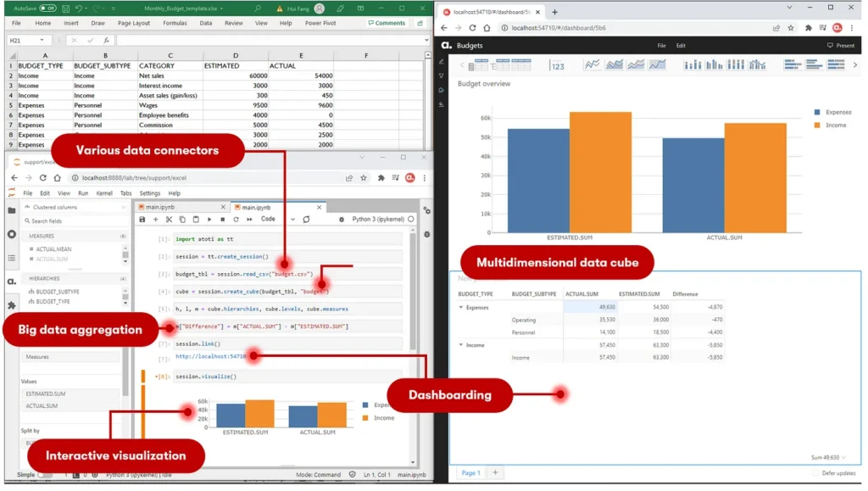
Task: Open the Power Pivot ribbon tab
Action: (320, 23)
